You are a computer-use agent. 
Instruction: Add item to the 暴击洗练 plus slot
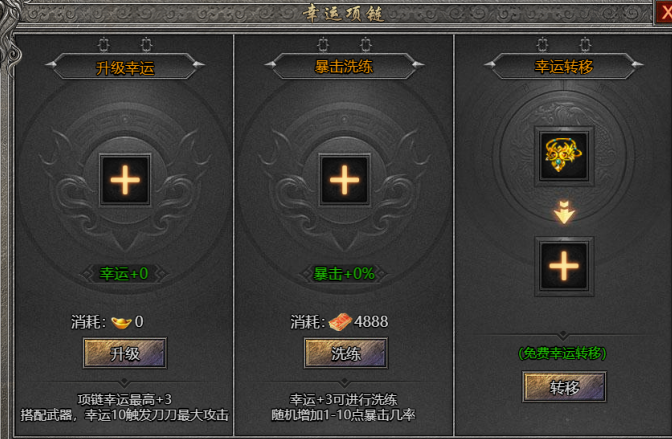[x=345, y=180]
